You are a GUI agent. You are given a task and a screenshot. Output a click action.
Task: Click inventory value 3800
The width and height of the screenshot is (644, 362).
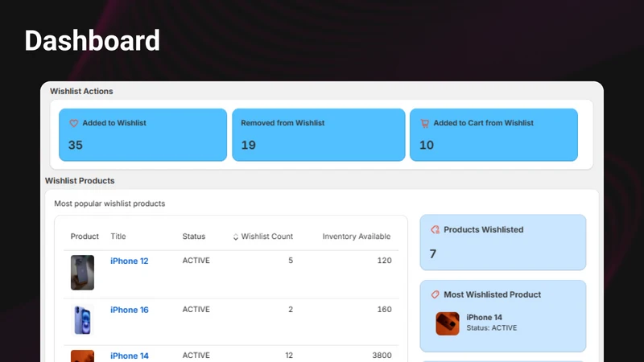(382, 356)
